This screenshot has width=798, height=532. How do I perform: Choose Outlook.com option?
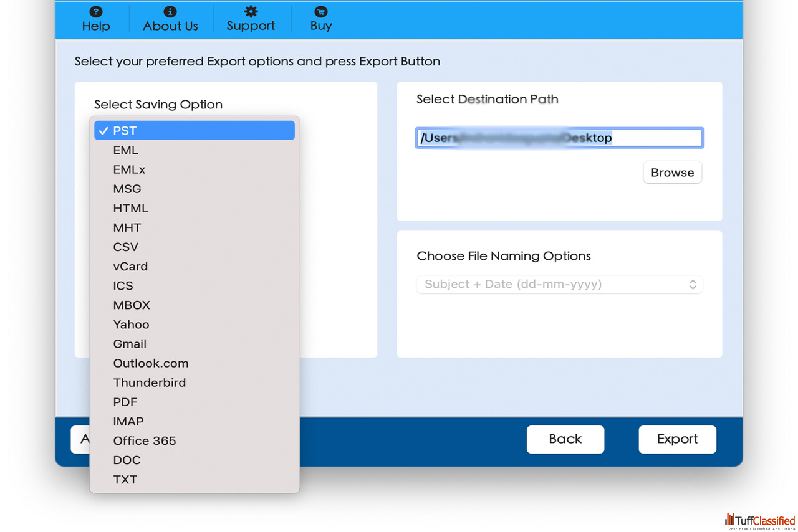click(x=195, y=363)
